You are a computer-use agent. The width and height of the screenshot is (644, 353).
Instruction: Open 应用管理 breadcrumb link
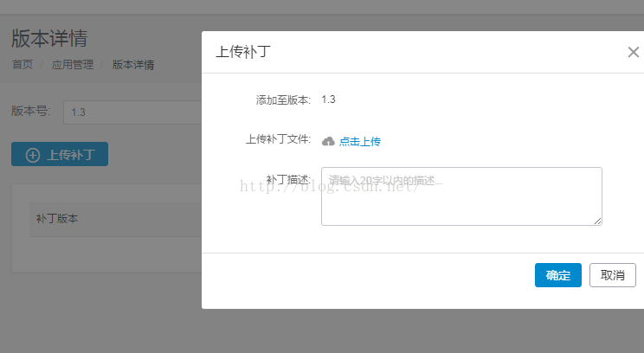coord(73,64)
